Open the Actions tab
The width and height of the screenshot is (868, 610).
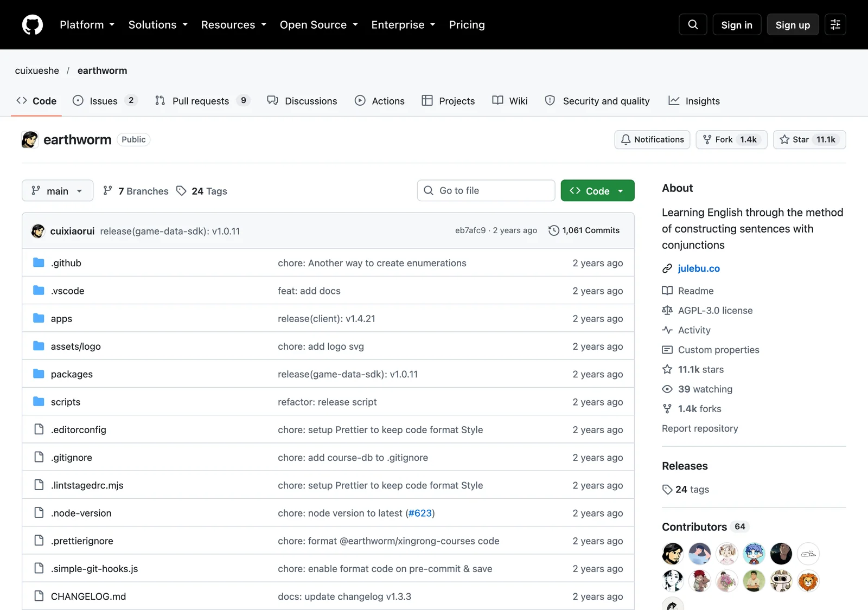point(380,101)
